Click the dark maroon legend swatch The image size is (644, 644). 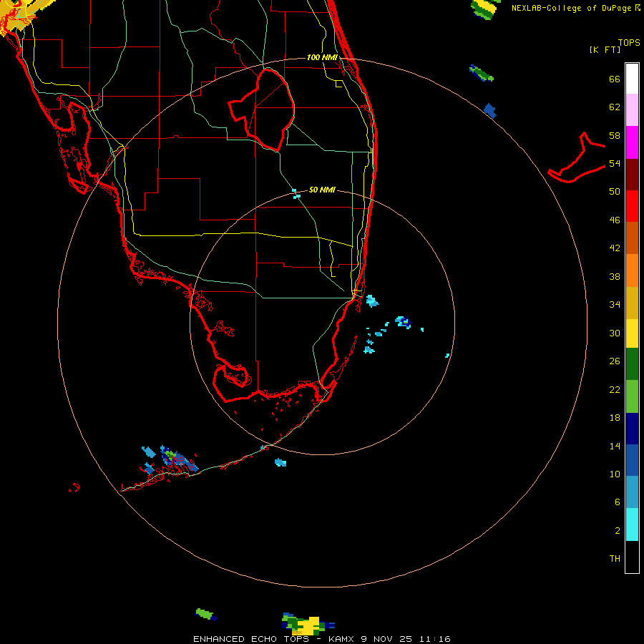point(632,174)
